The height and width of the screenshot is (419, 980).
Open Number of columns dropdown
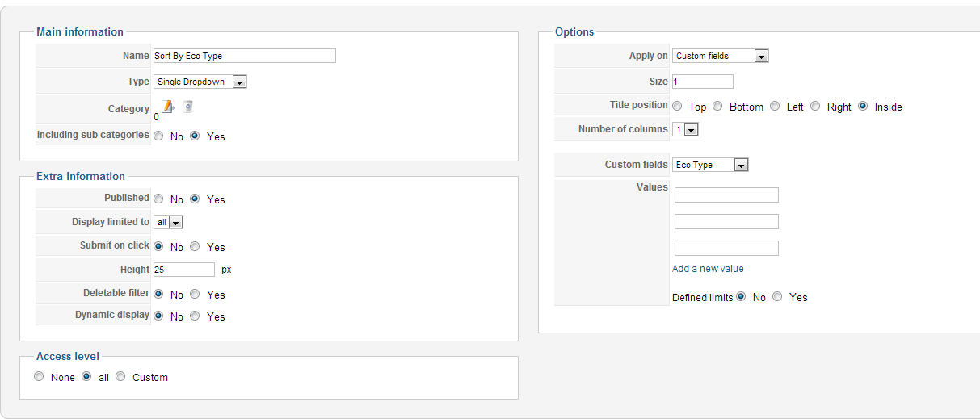pyautogui.click(x=685, y=129)
